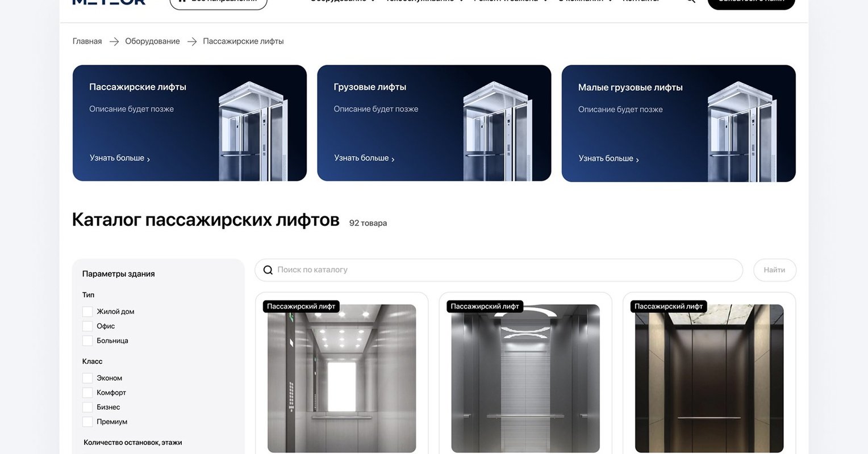This screenshot has width=868, height=454.
Task: Toggle the Комфорт class filter
Action: (x=87, y=393)
